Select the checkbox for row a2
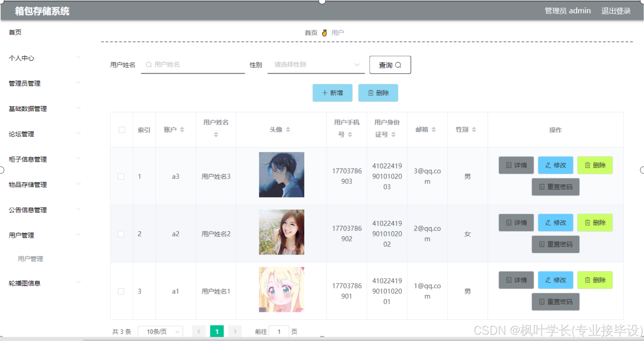 point(121,234)
